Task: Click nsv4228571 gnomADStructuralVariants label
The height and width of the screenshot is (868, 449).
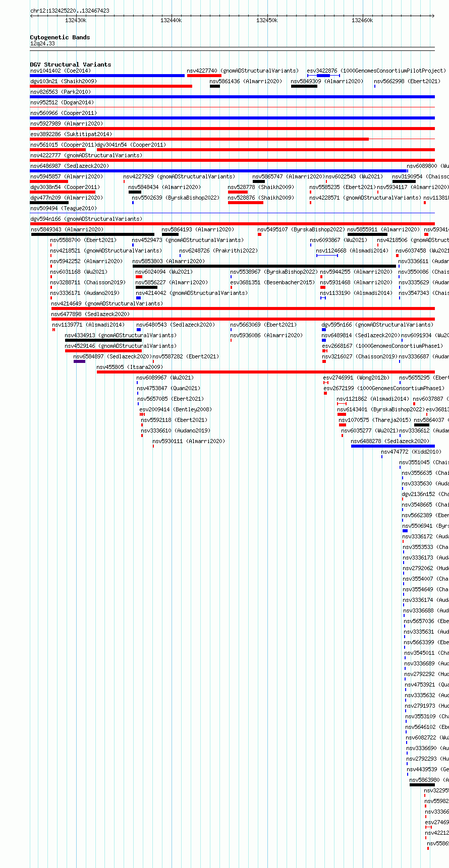Action: 365,198
